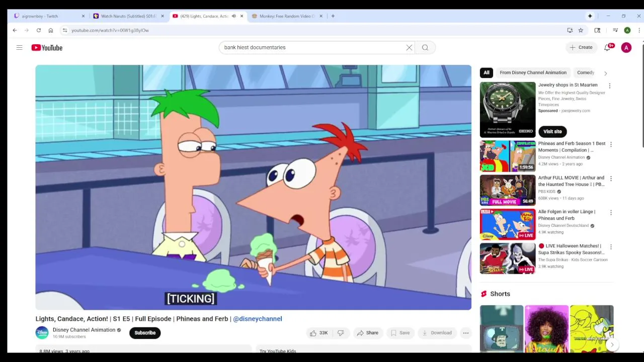Open the Chrome three-dot menu
Image resolution: width=644 pixels, height=362 pixels.
coord(639,30)
